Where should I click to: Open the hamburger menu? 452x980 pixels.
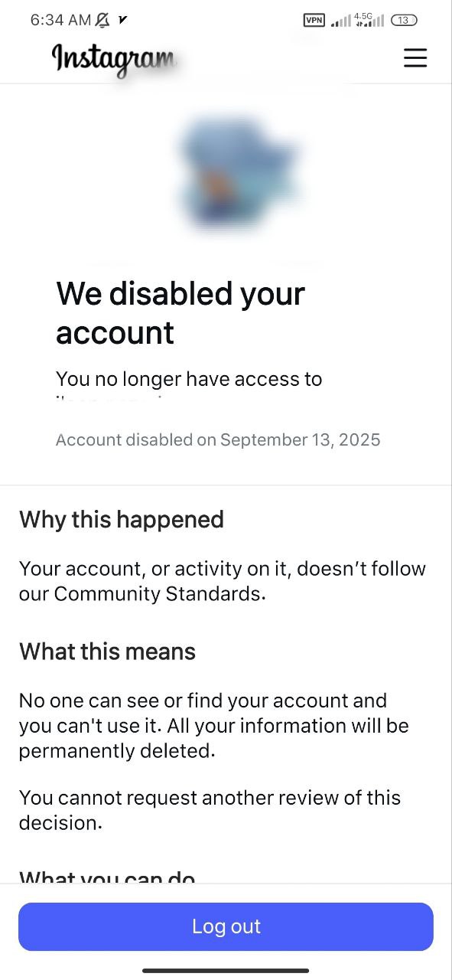tap(415, 57)
